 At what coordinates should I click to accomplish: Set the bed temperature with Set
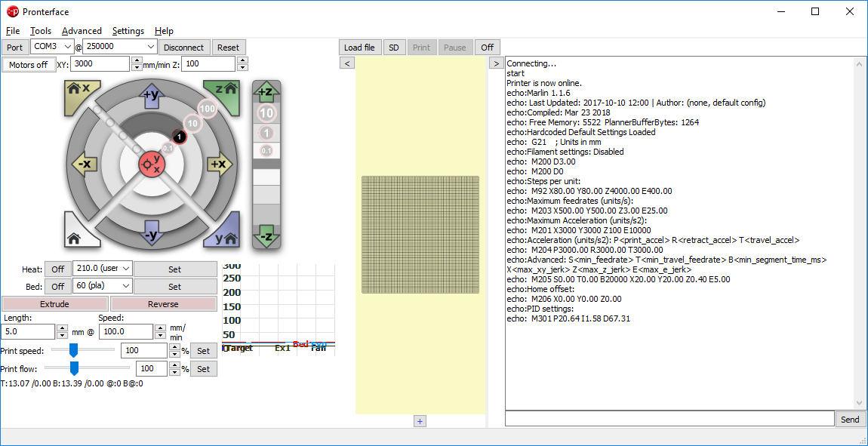click(x=175, y=287)
